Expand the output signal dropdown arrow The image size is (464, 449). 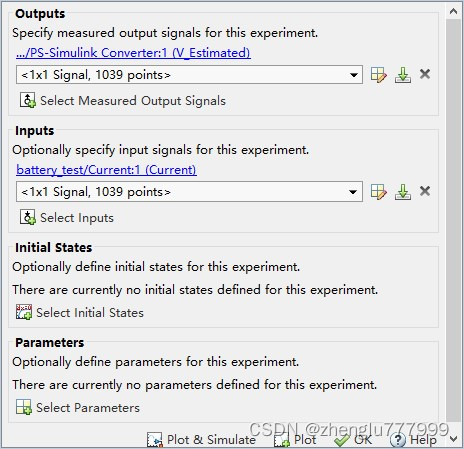pos(354,75)
